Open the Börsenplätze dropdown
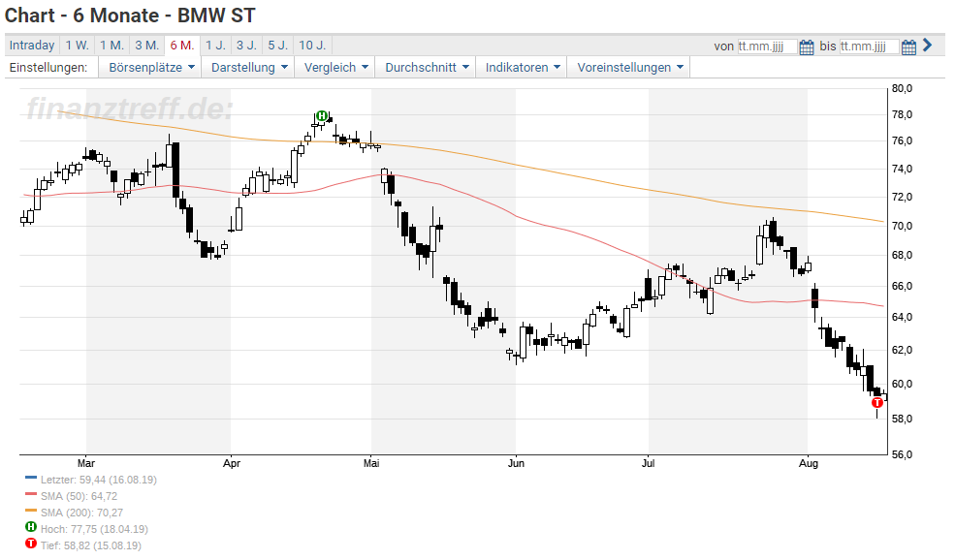This screenshot has height=560, width=955. click(151, 68)
